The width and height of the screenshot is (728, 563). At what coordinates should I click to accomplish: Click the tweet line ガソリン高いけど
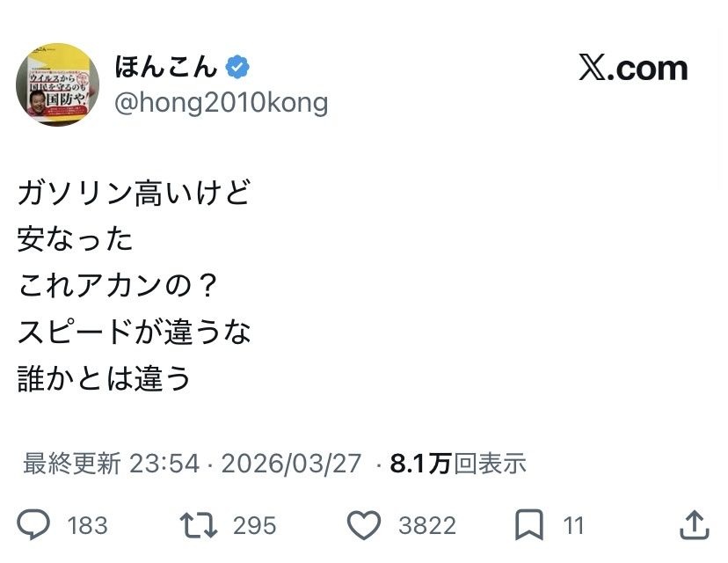click(134, 193)
